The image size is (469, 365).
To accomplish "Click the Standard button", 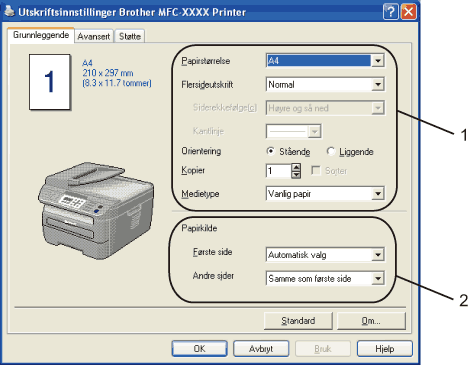I will pyautogui.click(x=298, y=321).
